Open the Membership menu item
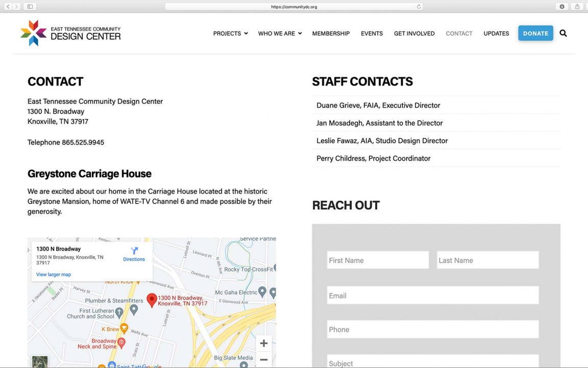Viewport: 588px width, 368px height. pos(331,34)
